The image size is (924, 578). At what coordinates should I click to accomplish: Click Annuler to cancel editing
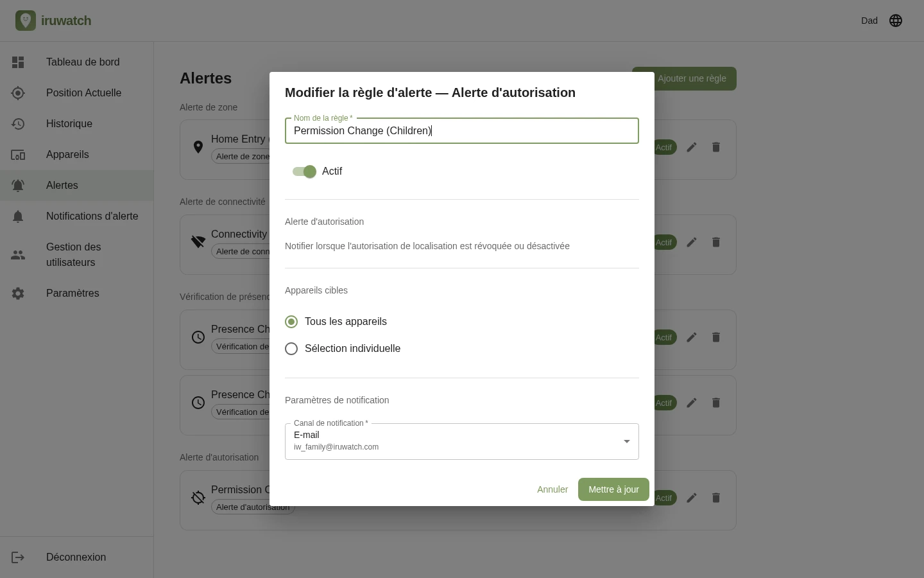pyautogui.click(x=552, y=489)
